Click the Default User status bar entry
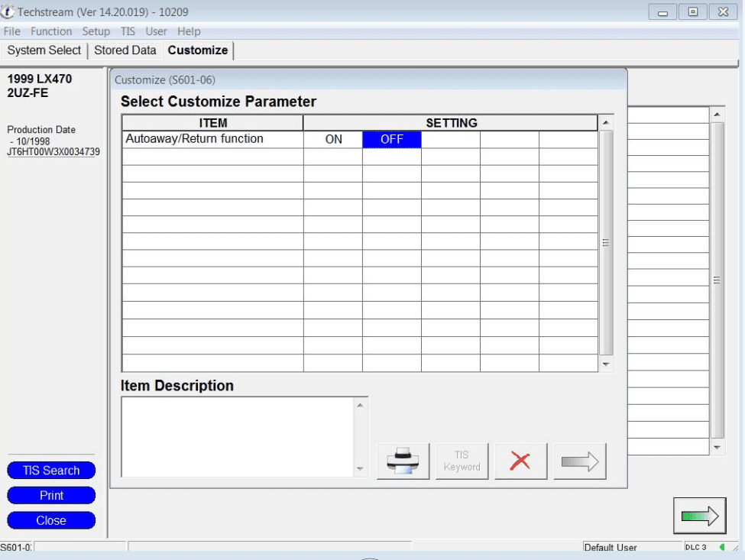This screenshot has width=745, height=560. tap(611, 547)
